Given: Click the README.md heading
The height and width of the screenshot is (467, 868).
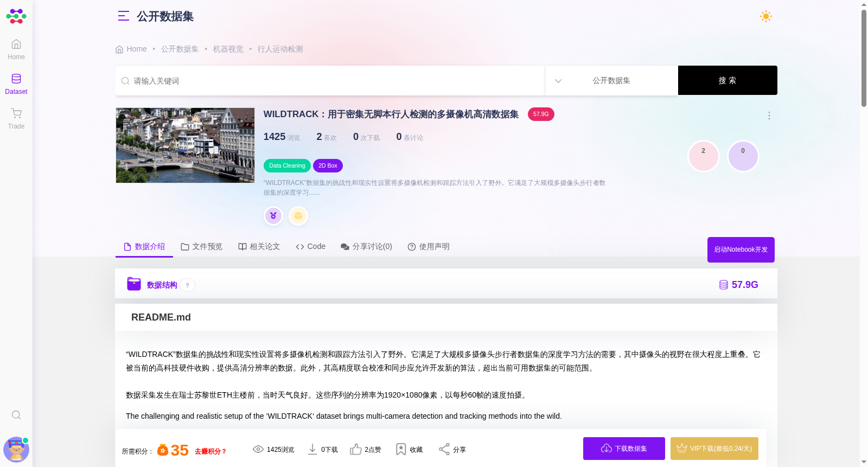Looking at the screenshot, I should tap(161, 317).
